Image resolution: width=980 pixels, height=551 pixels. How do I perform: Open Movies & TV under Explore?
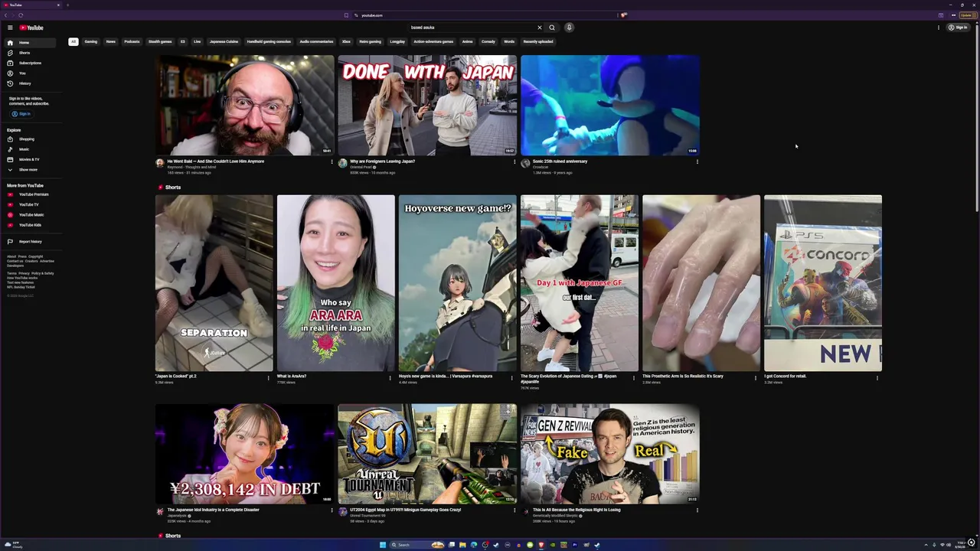coord(28,159)
